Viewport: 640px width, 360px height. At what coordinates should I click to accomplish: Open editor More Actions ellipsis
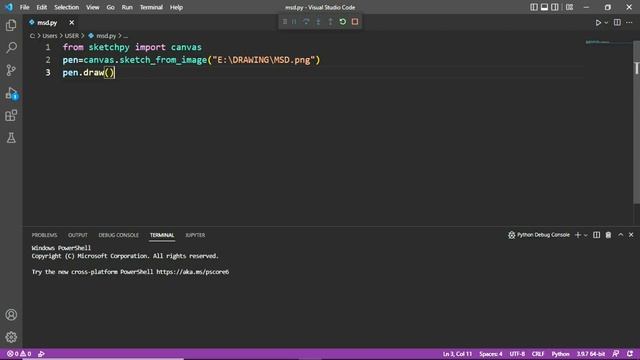[629, 23]
